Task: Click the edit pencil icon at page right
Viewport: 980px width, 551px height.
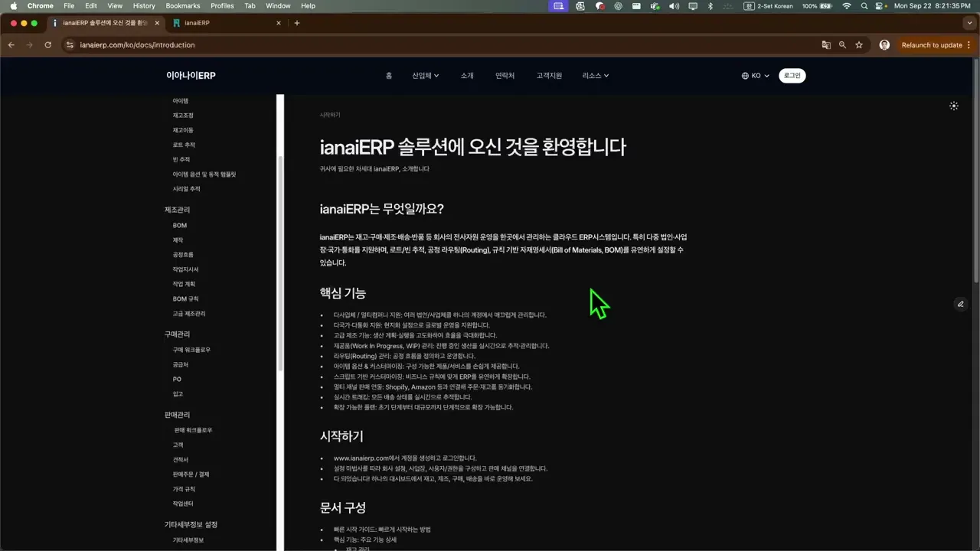Action: coord(960,304)
